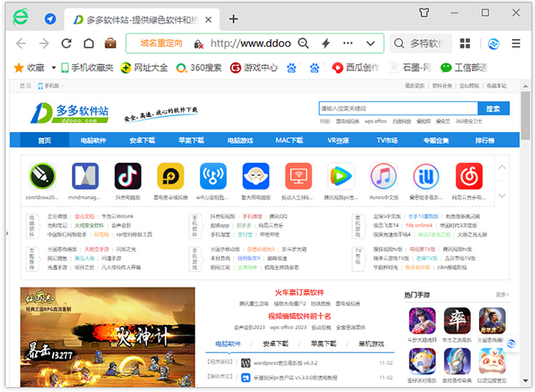The height and width of the screenshot is (392, 535).
Task: Open the 火车票订票软件 headline link
Action: pos(299,293)
